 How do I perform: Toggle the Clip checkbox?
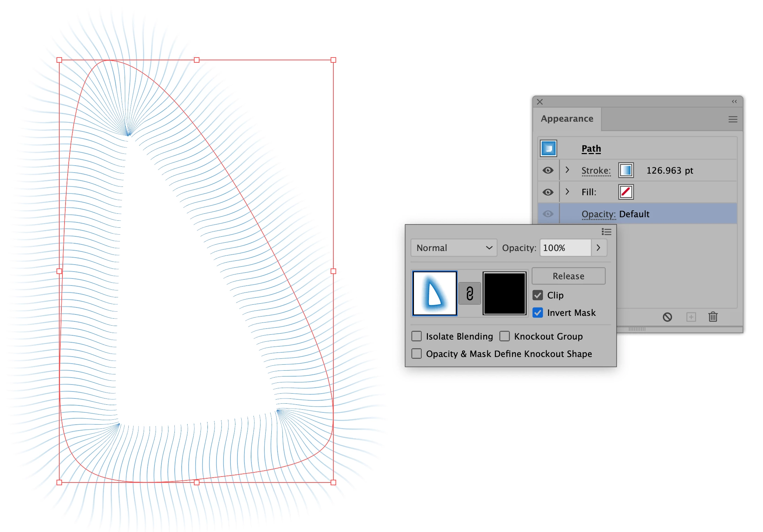coord(538,295)
